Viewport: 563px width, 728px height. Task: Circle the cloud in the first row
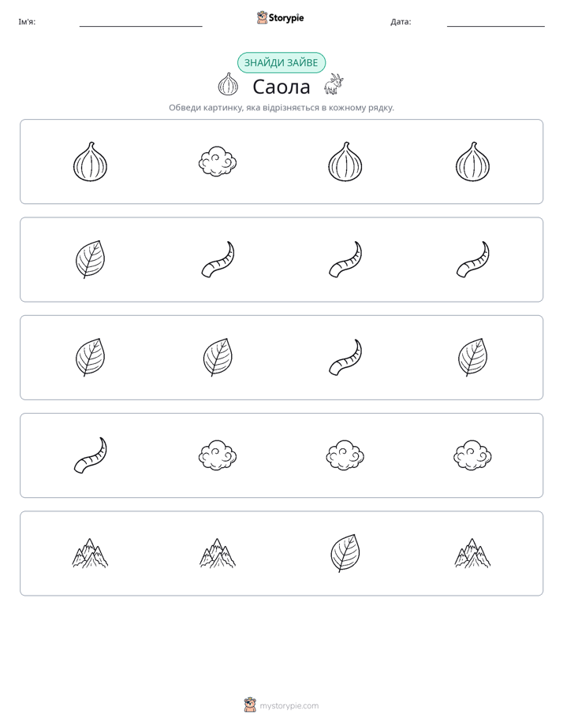pos(218,162)
